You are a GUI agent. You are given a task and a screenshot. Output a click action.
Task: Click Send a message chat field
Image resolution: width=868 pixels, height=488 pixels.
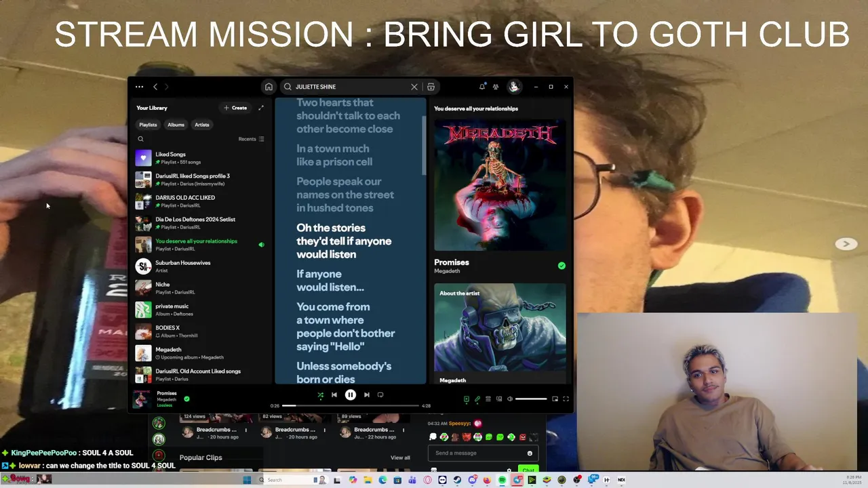pos(484,453)
